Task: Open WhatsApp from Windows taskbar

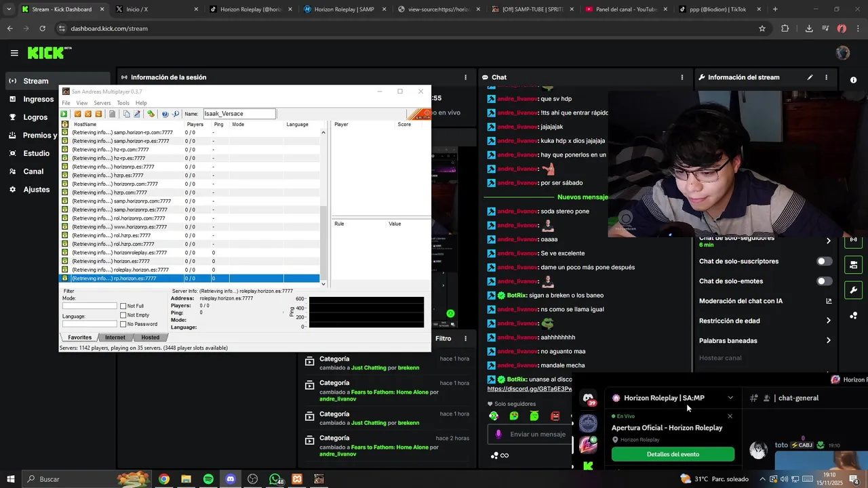Action: pos(275,479)
